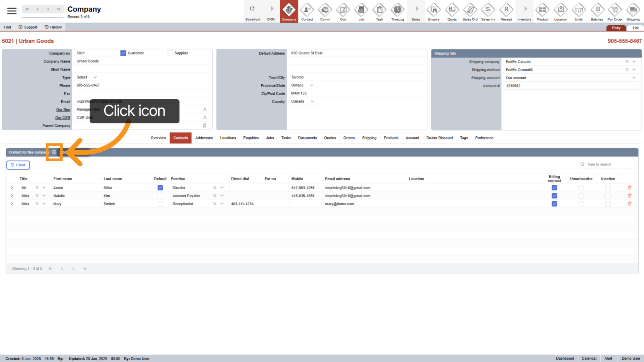Click the contact search field
The image size is (644, 362).
(x=609, y=164)
